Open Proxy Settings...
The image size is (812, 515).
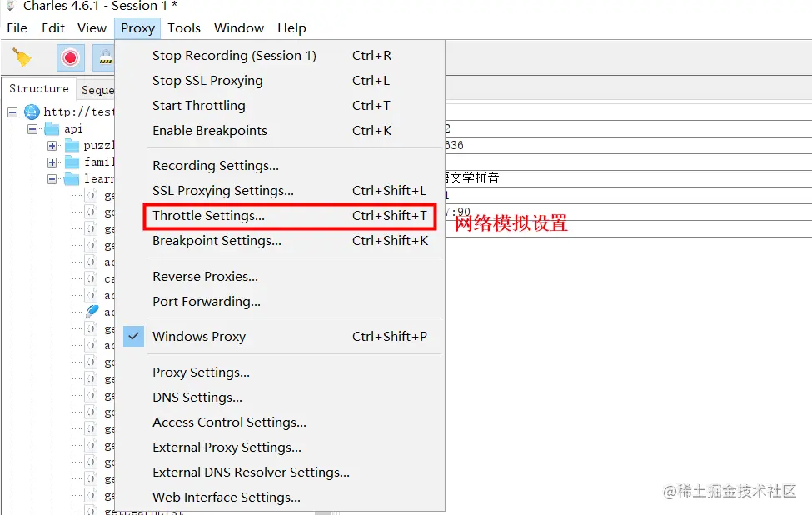[280, 372]
